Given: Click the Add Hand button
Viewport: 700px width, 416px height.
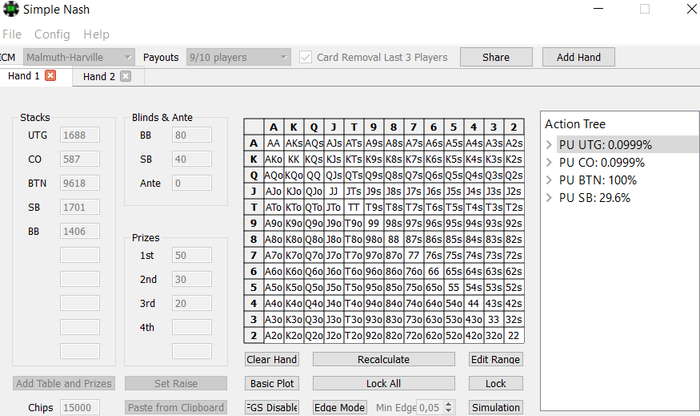Looking at the screenshot, I should pyautogui.click(x=579, y=57).
